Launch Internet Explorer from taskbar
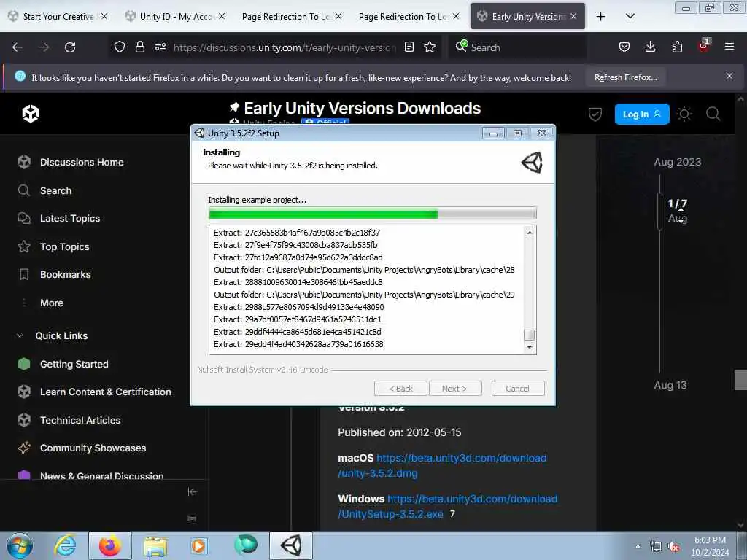 pos(65,545)
